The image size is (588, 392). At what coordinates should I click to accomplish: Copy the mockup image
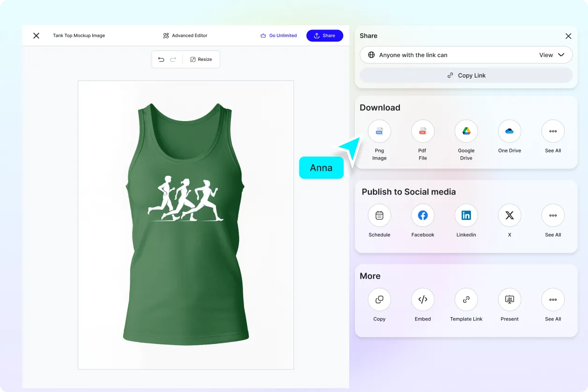pyautogui.click(x=379, y=299)
